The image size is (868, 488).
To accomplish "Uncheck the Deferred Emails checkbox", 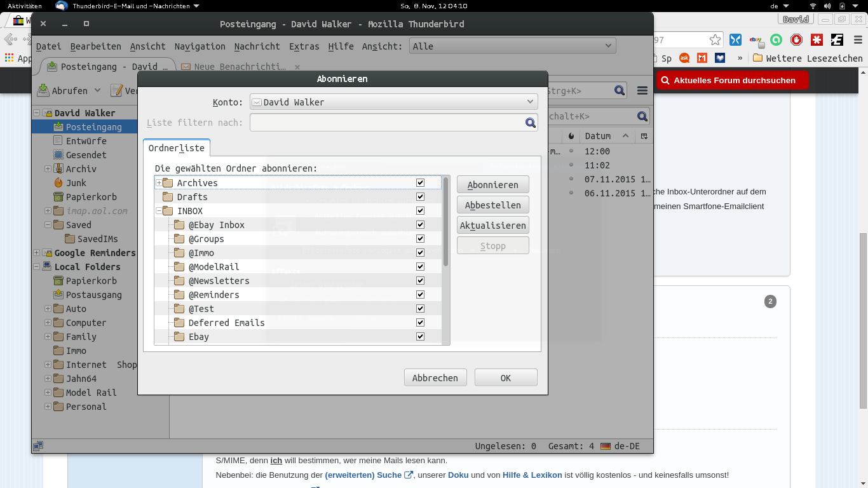I will (420, 323).
